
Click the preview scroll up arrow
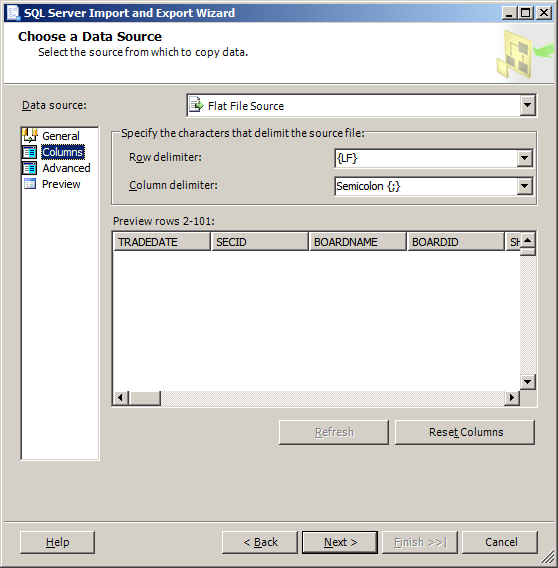point(528,240)
